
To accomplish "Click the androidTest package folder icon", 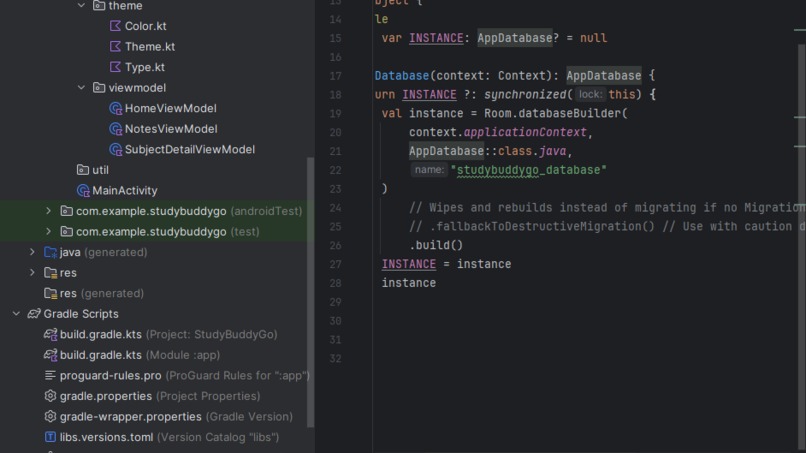I will (x=66, y=211).
